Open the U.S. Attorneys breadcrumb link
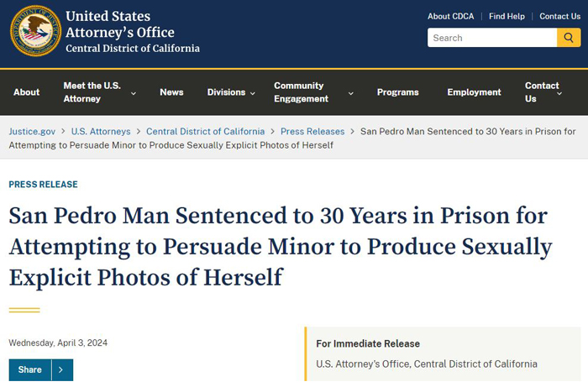This screenshot has height=387, width=588. (101, 132)
